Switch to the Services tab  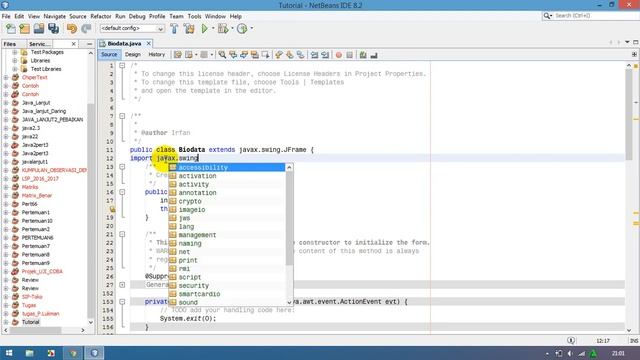[40, 44]
